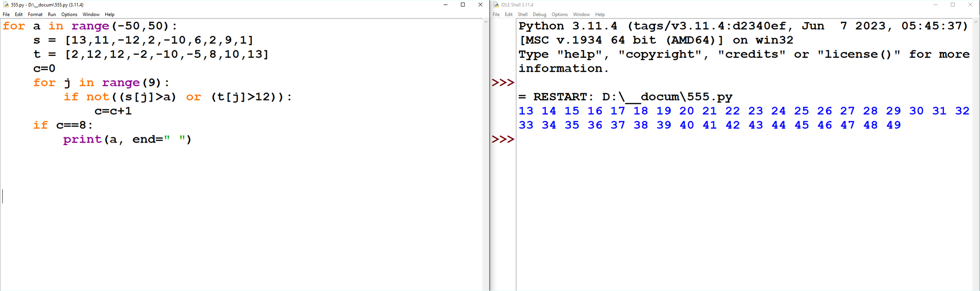Image resolution: width=980 pixels, height=291 pixels.
Task: Maximize the IDLE Shell window
Action: click(x=953, y=5)
